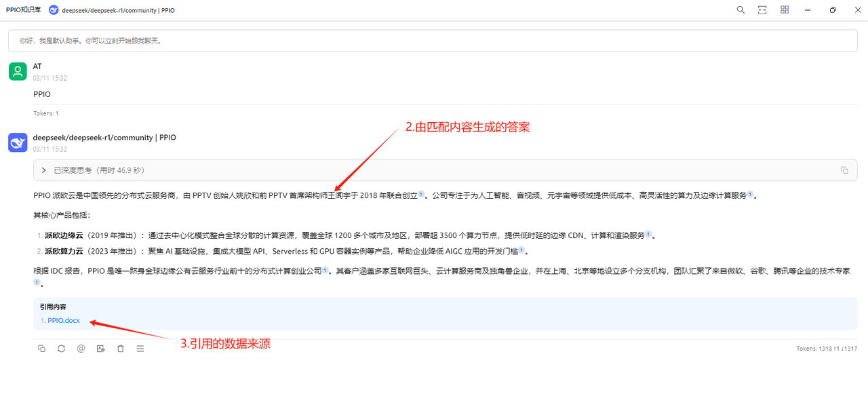Click citation marker after 联合创立
The image size is (868, 411).
click(421, 195)
